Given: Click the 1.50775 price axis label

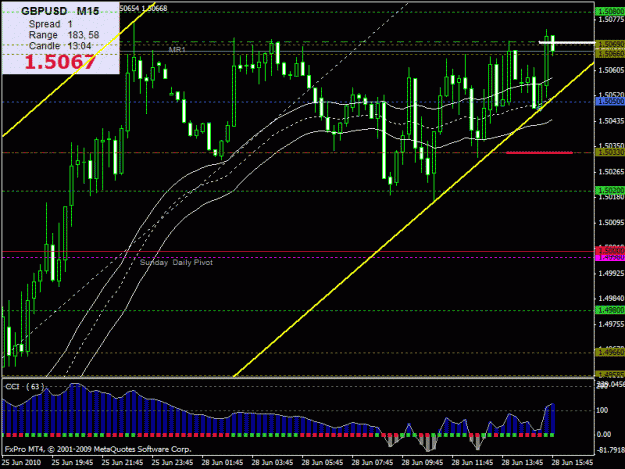Looking at the screenshot, I should tap(611, 19).
